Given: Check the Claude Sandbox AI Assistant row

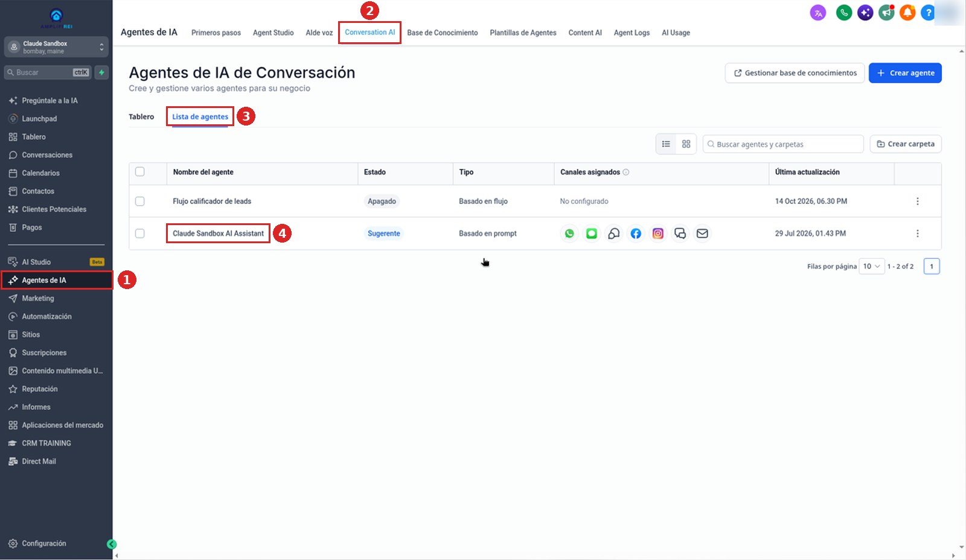Looking at the screenshot, I should [140, 234].
